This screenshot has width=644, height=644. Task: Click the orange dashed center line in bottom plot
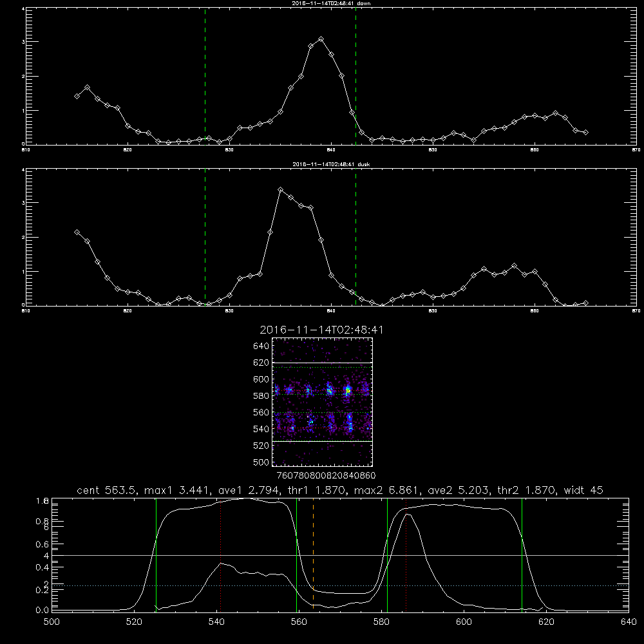click(x=314, y=554)
